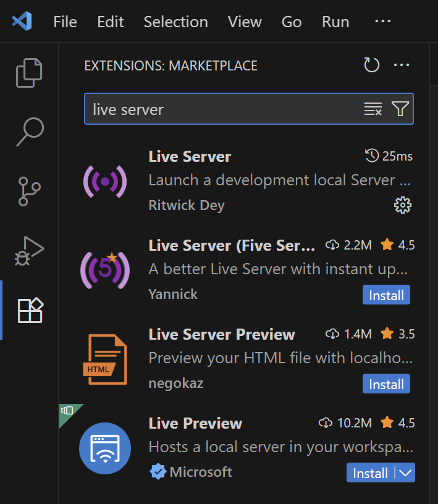Install Live Server (Five Server) extension
Screen dimensions: 438x504
pyautogui.click(x=386, y=295)
